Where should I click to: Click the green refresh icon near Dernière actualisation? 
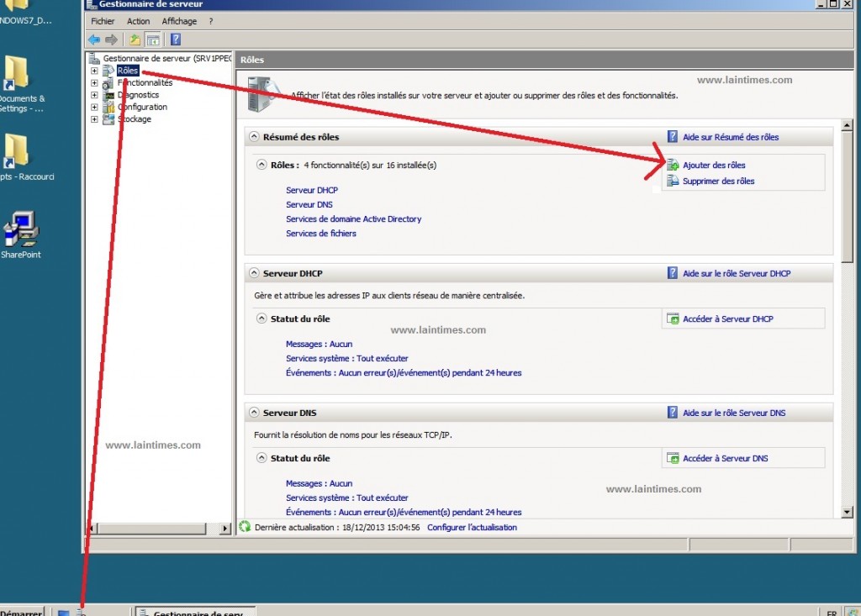[x=245, y=527]
